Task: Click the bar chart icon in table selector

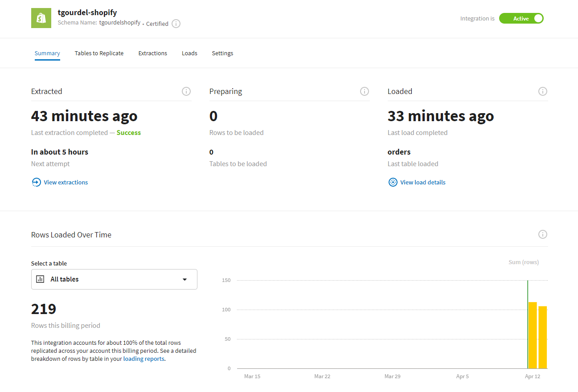Action: 40,279
